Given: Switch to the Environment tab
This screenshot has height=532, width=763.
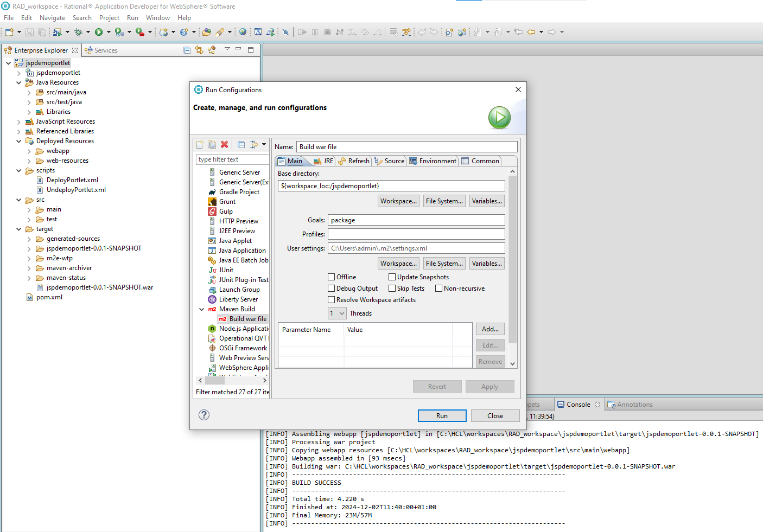Looking at the screenshot, I should [433, 161].
